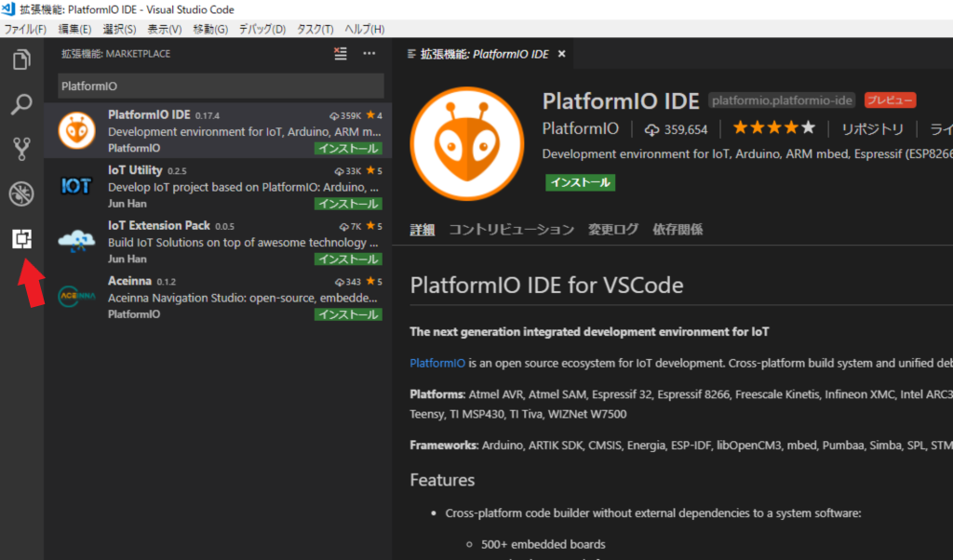Image resolution: width=953 pixels, height=560 pixels.
Task: Click the five-star rating of PlatformIO IDE
Action: [x=773, y=128]
